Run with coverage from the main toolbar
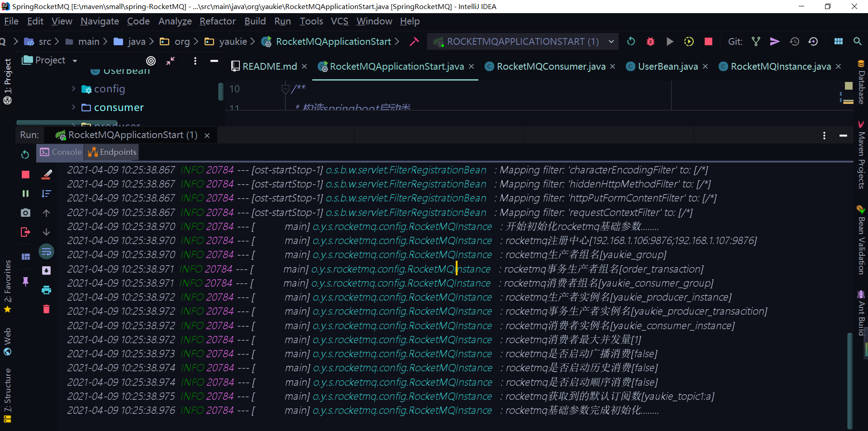868x431 pixels. [x=689, y=42]
